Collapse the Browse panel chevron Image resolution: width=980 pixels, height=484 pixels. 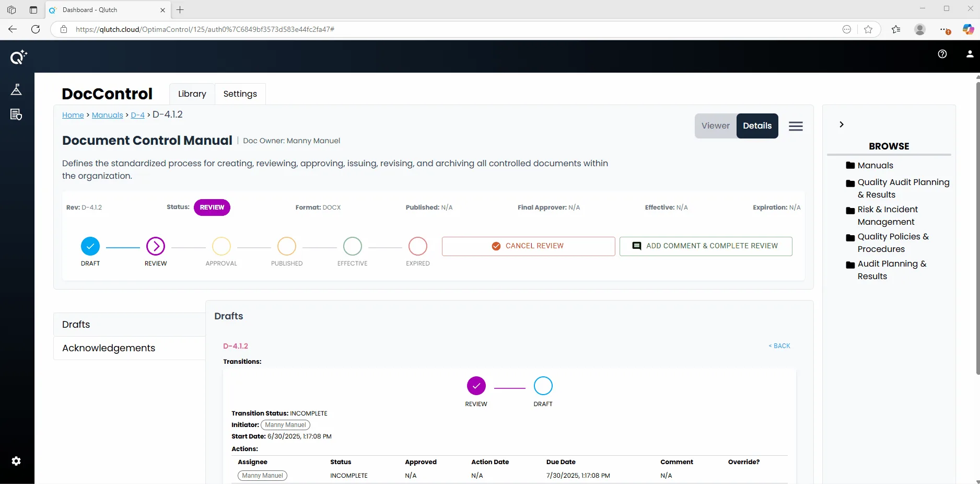click(842, 124)
